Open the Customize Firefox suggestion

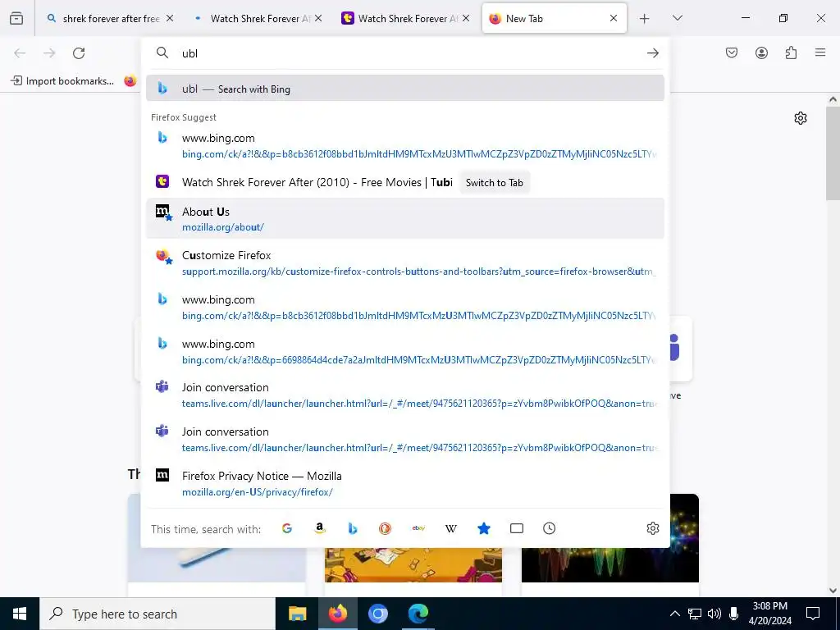[x=405, y=263]
